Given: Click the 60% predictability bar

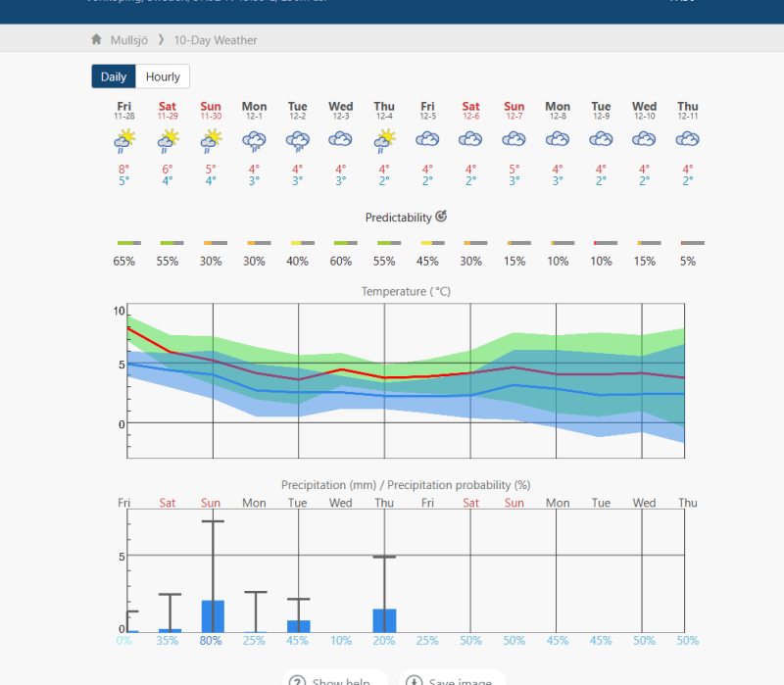Looking at the screenshot, I should (x=346, y=243).
